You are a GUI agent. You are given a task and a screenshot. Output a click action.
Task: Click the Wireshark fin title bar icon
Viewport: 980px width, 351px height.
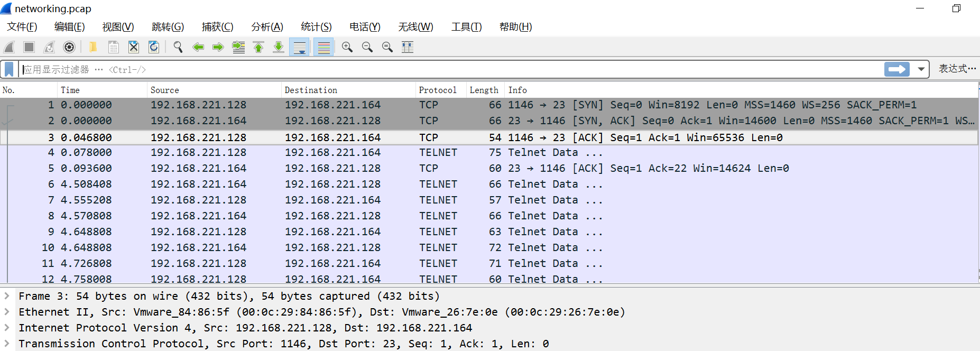[x=6, y=8]
